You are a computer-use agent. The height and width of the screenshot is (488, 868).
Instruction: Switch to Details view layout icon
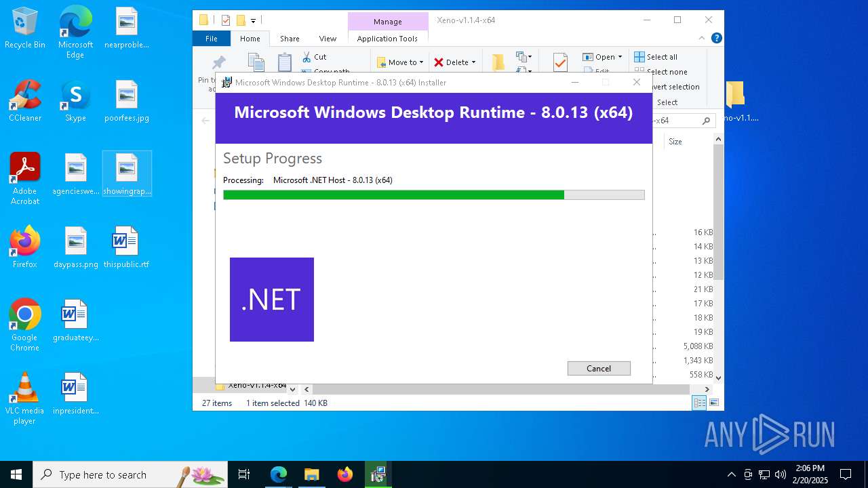pyautogui.click(x=699, y=403)
